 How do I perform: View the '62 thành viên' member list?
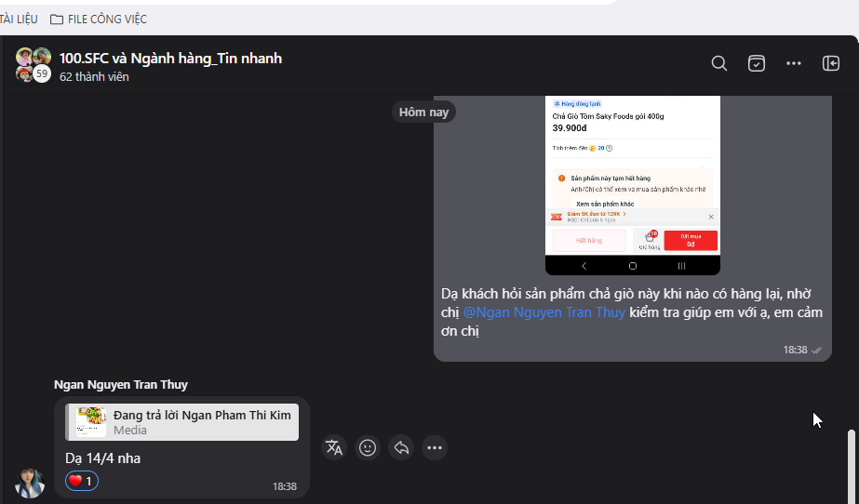(94, 77)
